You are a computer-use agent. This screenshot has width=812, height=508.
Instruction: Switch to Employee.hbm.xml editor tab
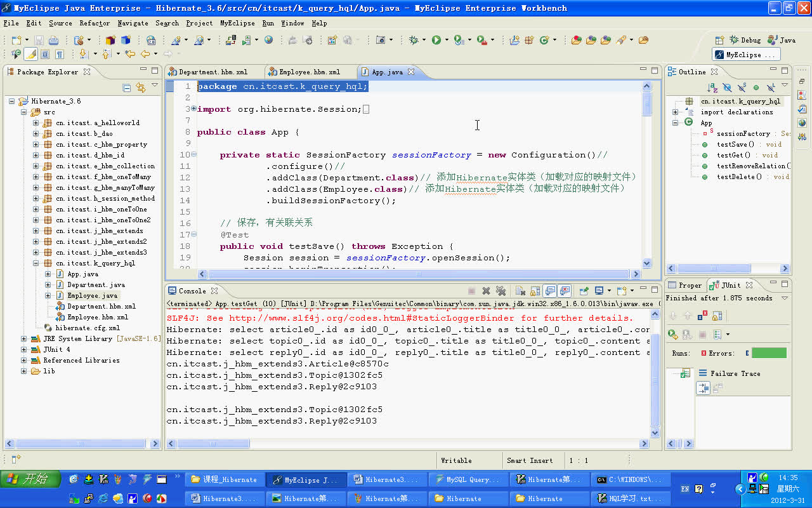pyautogui.click(x=310, y=72)
